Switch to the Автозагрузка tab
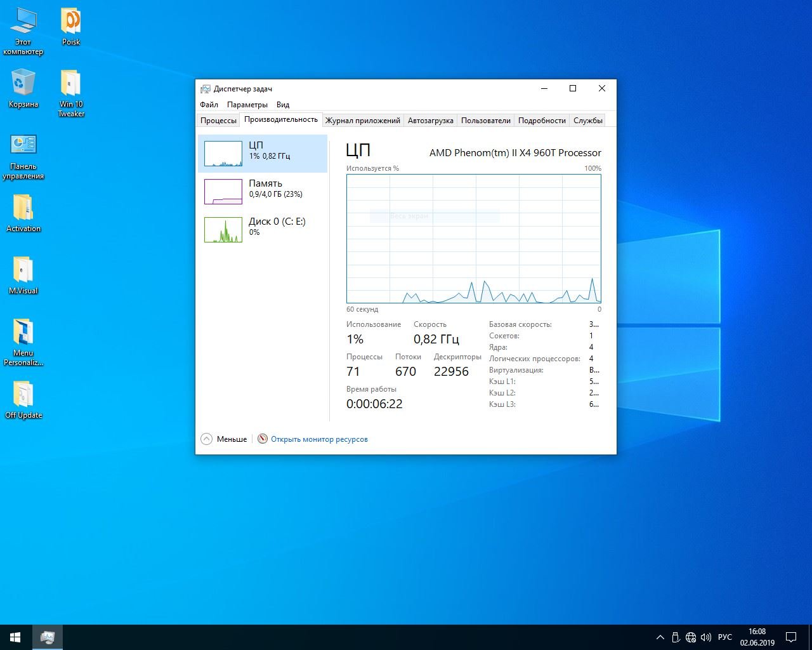Screen dimensions: 812x650 (x=430, y=121)
